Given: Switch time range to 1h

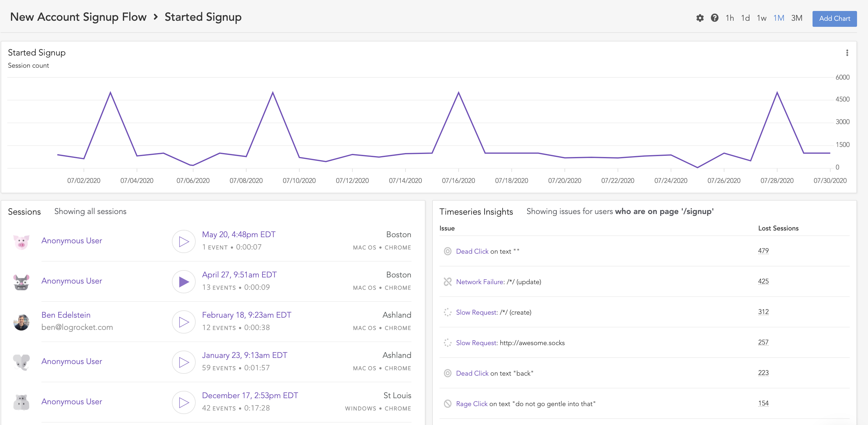Looking at the screenshot, I should click(730, 18).
